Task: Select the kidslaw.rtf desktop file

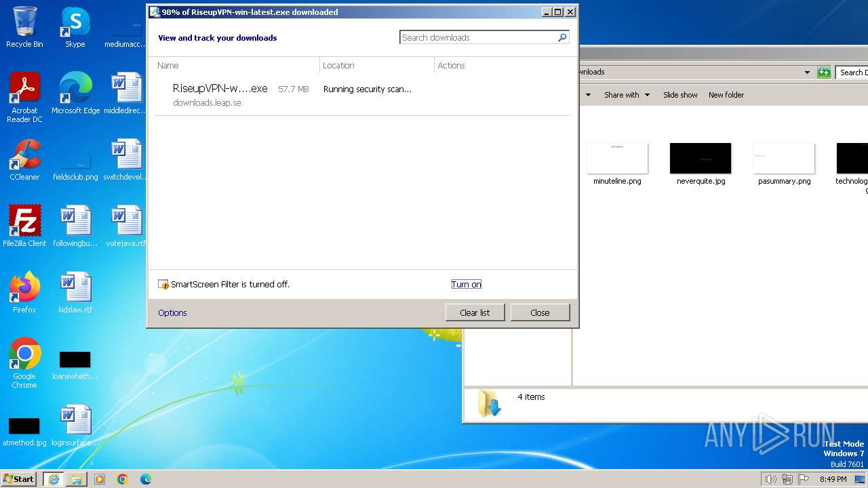Action: point(75,293)
